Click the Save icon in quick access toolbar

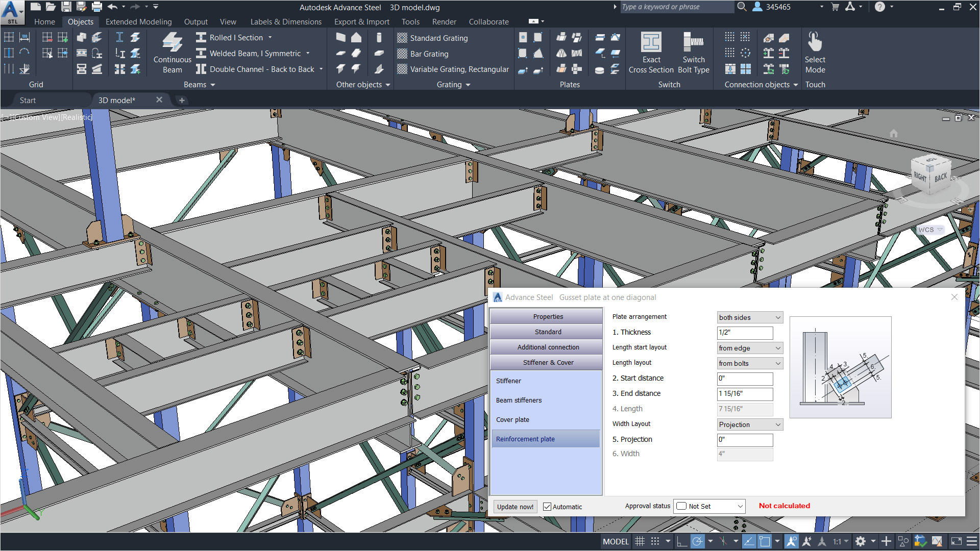tap(66, 7)
